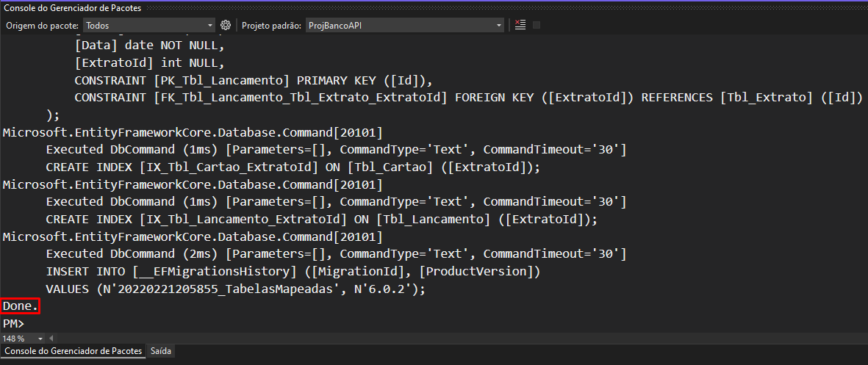Click the [Data] date NOT NULL line
Image resolution: width=868 pixels, height=365 pixels.
point(149,46)
